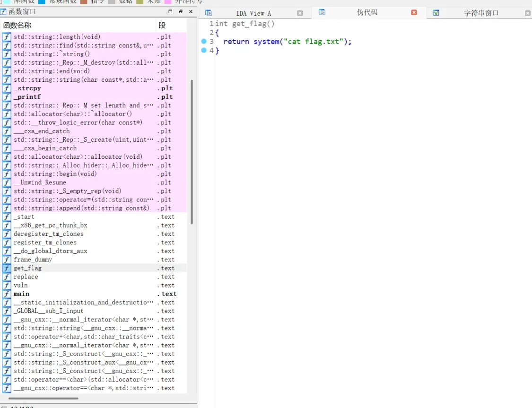Click function icon beside ___cxa_end_catch row
532x408 pixels.
pyautogui.click(x=7, y=131)
